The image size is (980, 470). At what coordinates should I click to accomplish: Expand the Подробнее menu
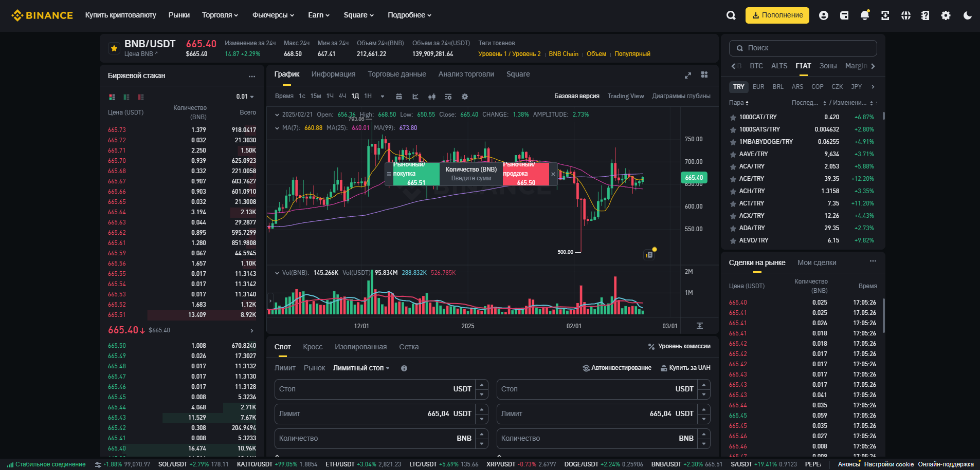click(x=409, y=15)
